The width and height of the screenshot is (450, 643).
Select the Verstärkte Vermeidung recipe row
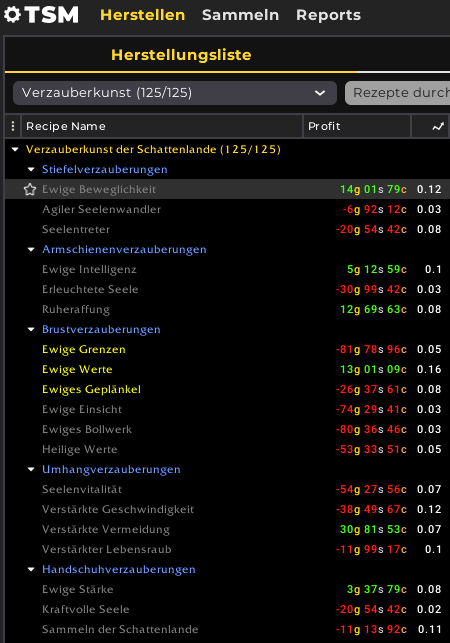(x=227, y=529)
